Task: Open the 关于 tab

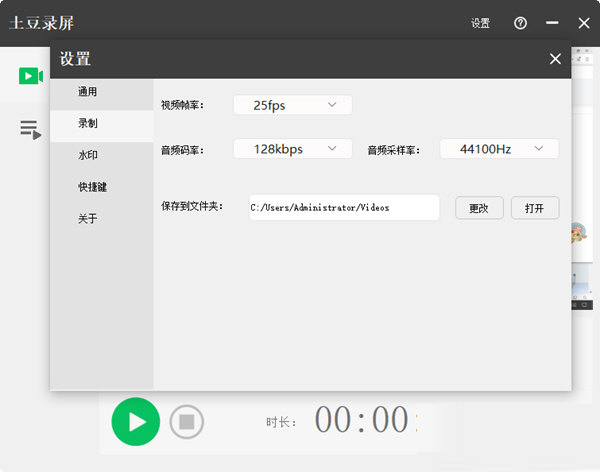Action: click(x=88, y=219)
